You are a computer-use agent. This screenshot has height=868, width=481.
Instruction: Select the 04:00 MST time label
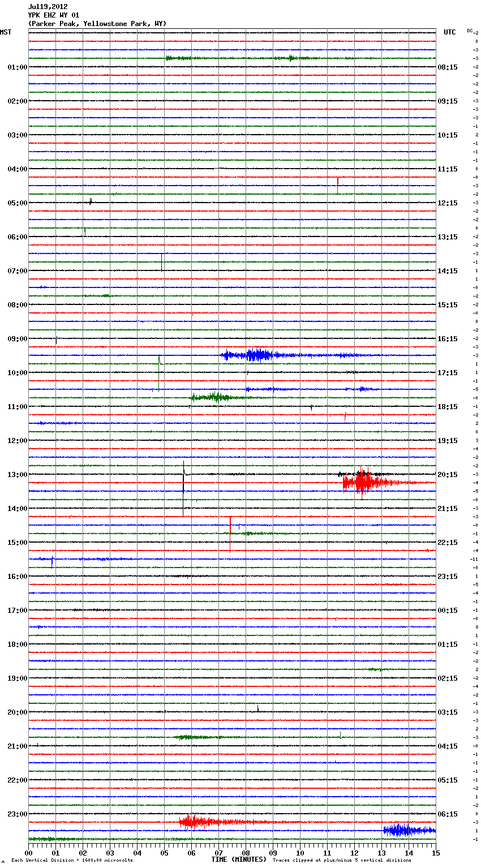tap(17, 169)
